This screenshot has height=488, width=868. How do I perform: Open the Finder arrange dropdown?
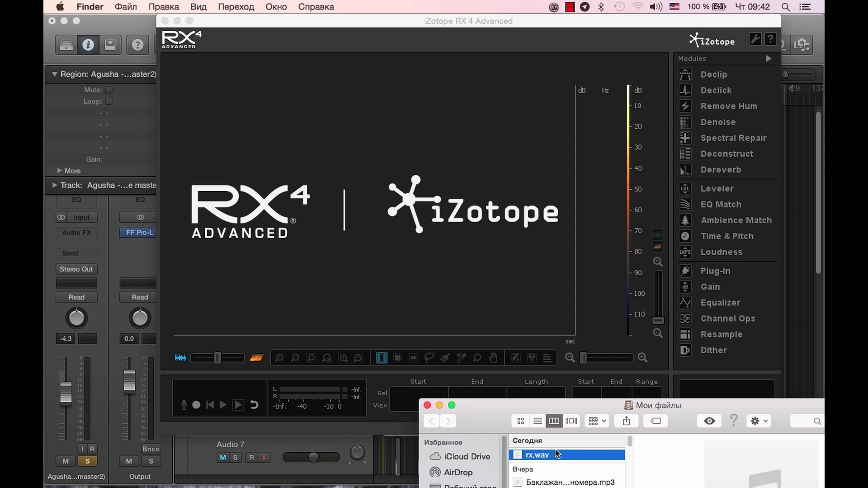[597, 421]
